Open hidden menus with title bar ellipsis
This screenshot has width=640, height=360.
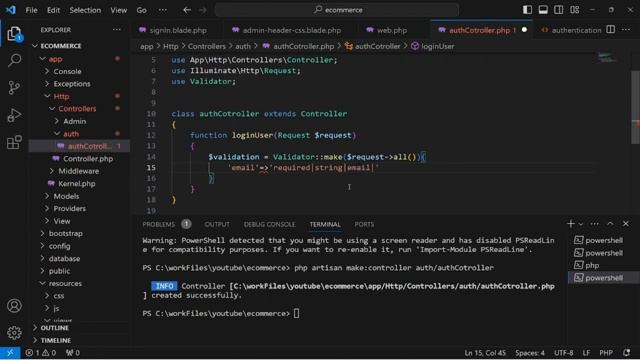point(162,10)
